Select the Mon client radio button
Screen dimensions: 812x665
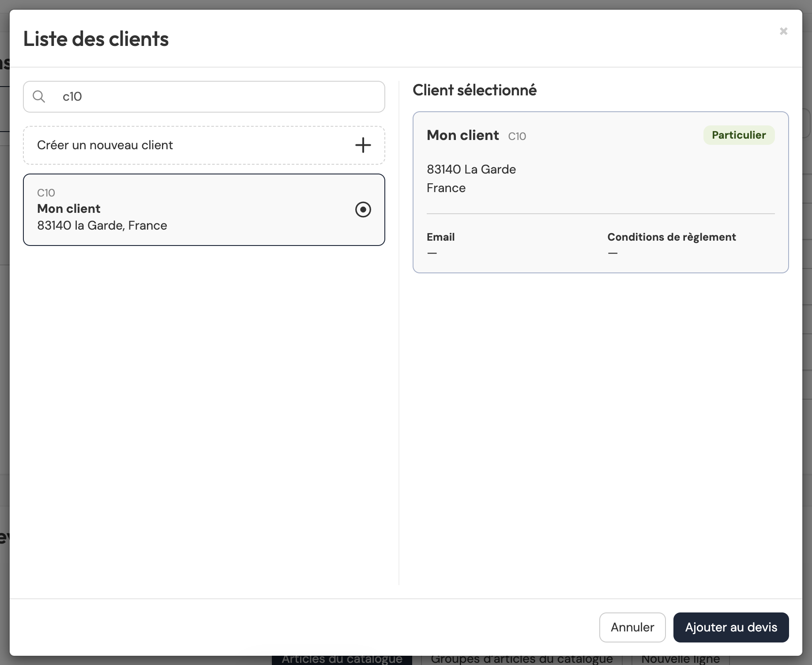(x=363, y=209)
